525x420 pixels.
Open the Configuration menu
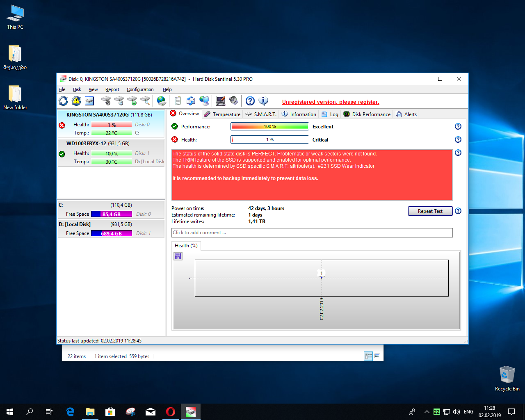point(140,89)
